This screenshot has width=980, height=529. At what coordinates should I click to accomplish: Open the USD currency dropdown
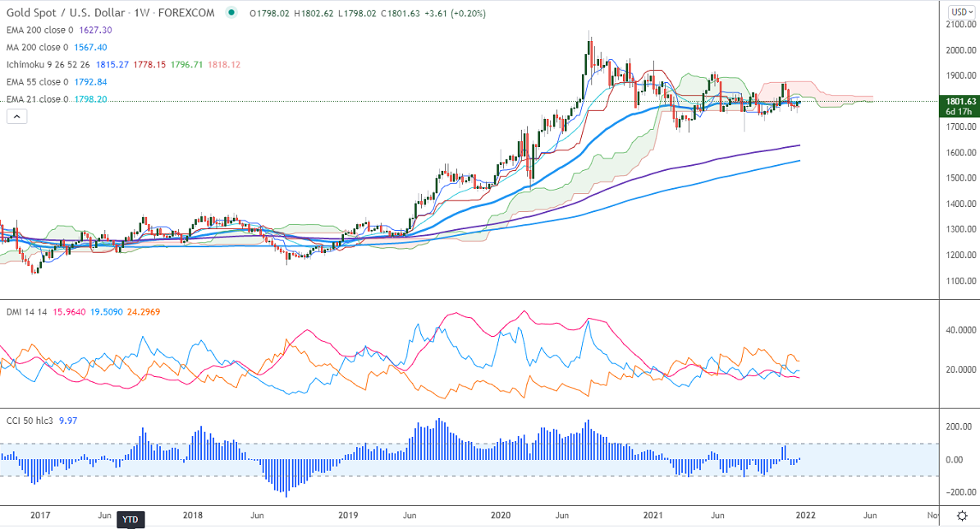[961, 11]
